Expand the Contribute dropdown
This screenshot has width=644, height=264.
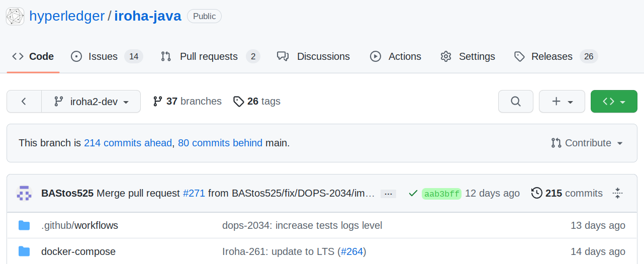click(587, 143)
